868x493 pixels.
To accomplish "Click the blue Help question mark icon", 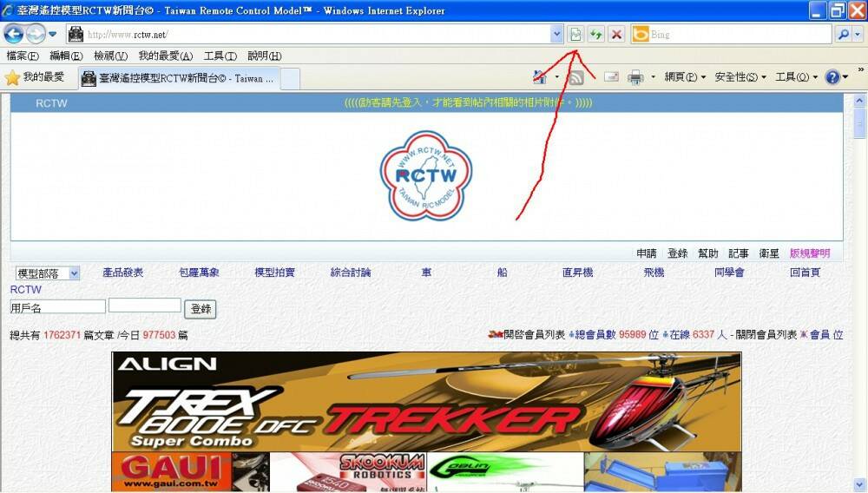I will pos(832,77).
